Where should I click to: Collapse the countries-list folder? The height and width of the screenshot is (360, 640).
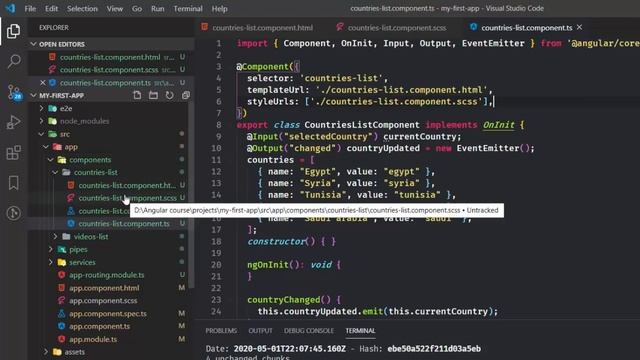tap(56, 172)
